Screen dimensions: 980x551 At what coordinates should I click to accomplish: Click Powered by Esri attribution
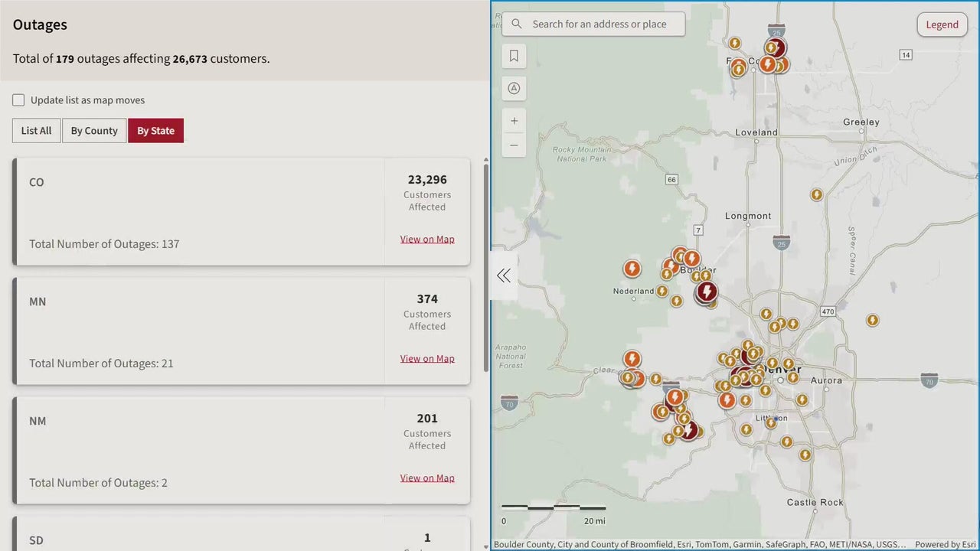pos(946,545)
